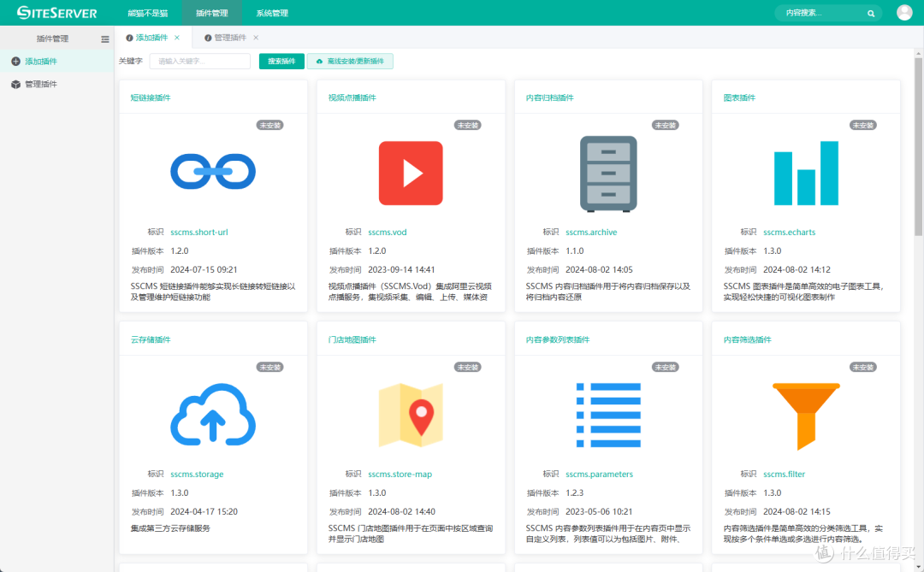Click 离线安装/更新插件 button
Viewport: 924px width, 572px height.
pyautogui.click(x=350, y=62)
